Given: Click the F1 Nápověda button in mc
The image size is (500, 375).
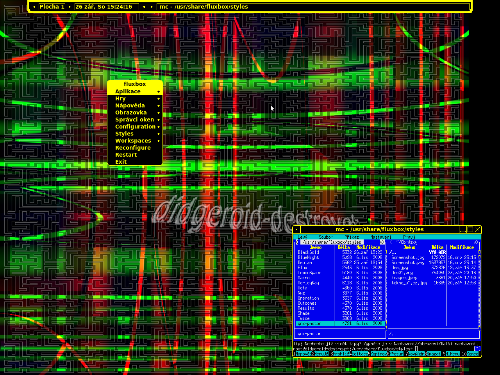Looking at the screenshot, I should (303, 353).
